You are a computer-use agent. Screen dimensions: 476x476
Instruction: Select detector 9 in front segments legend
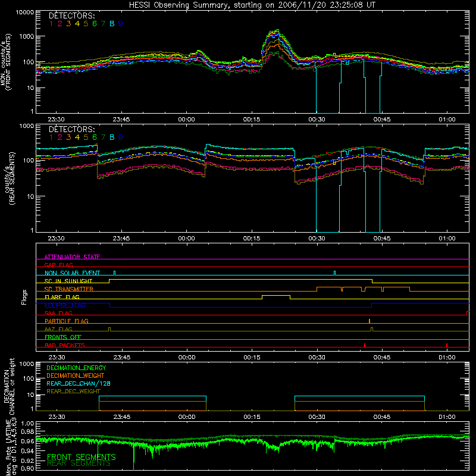121,24
